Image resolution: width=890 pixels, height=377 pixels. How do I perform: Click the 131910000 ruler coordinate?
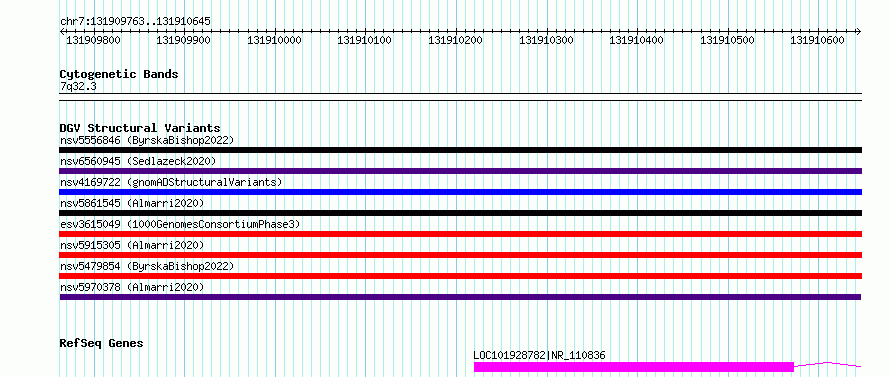[274, 40]
